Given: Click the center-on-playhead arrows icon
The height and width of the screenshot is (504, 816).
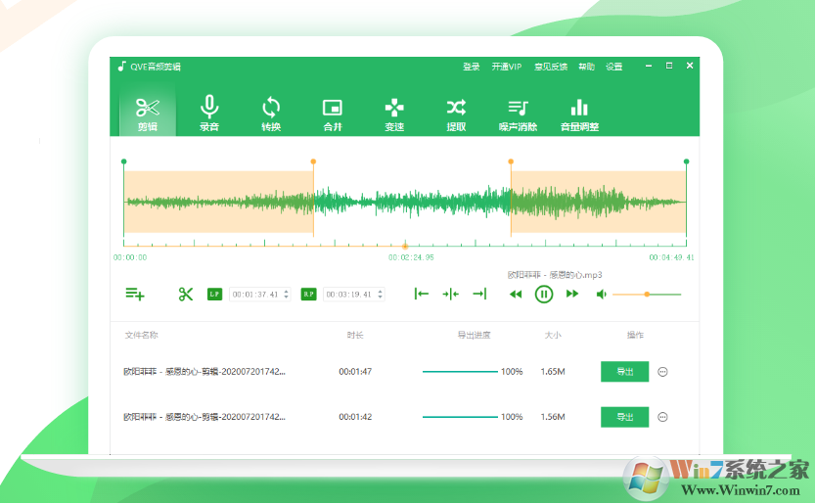Looking at the screenshot, I should [450, 294].
